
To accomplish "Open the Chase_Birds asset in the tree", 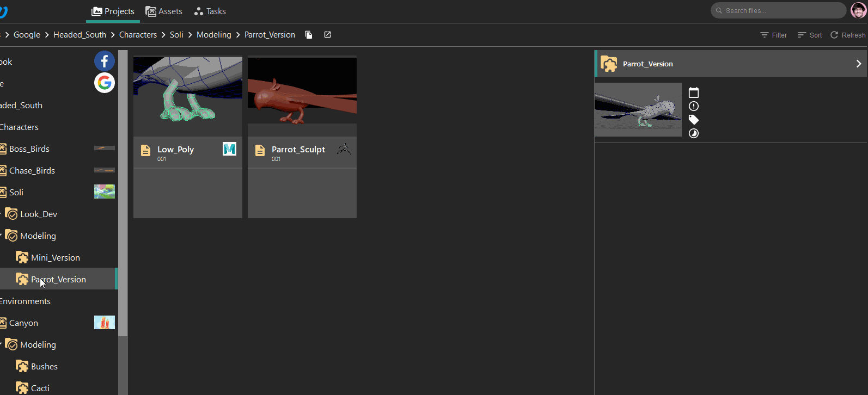I will [x=32, y=170].
